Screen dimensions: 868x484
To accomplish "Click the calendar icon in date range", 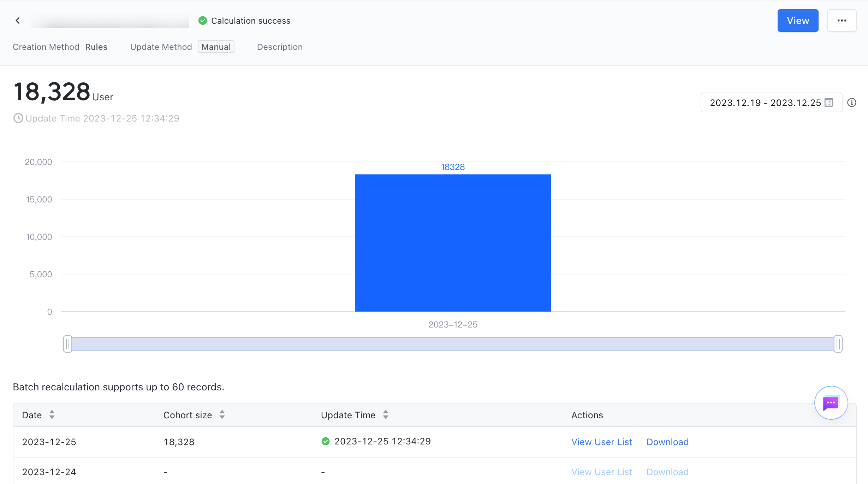I will (829, 102).
